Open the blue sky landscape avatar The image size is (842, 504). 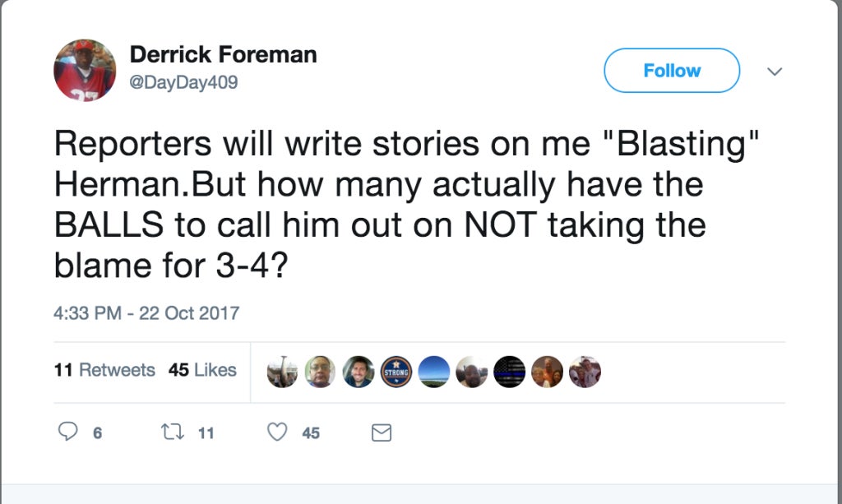click(434, 372)
